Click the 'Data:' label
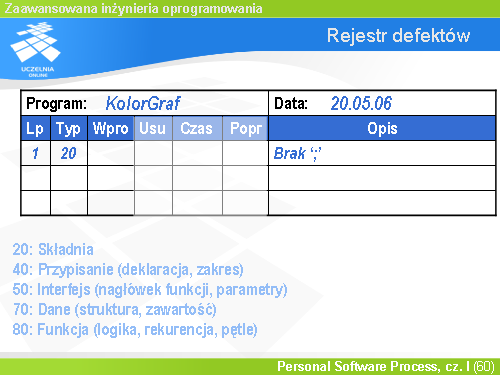Screen dimensions: 500x375 [x=291, y=103]
